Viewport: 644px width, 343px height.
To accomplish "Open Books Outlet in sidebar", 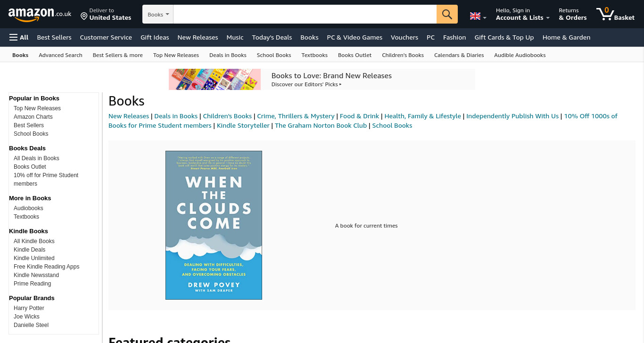I will (x=30, y=167).
